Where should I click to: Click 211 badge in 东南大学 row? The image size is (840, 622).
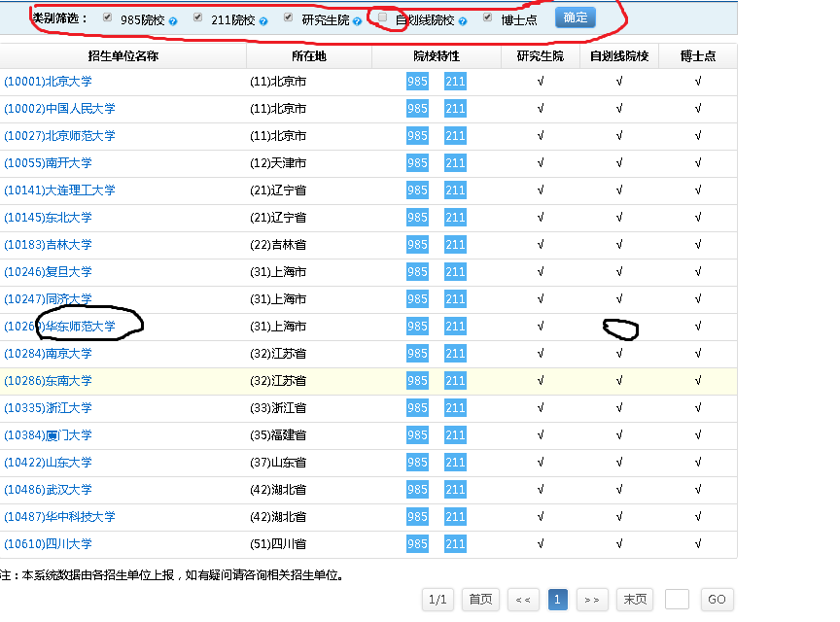[455, 381]
